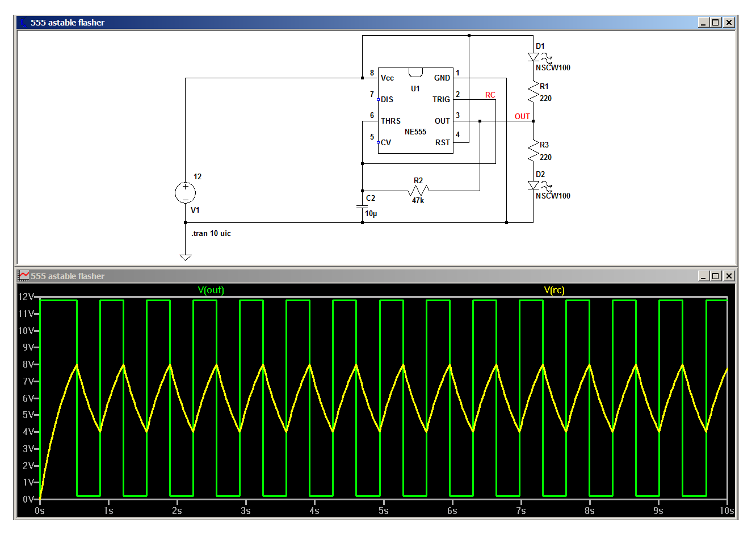Viewport: 756px width, 540px height.
Task: Close the schematic window
Action: tap(729, 23)
